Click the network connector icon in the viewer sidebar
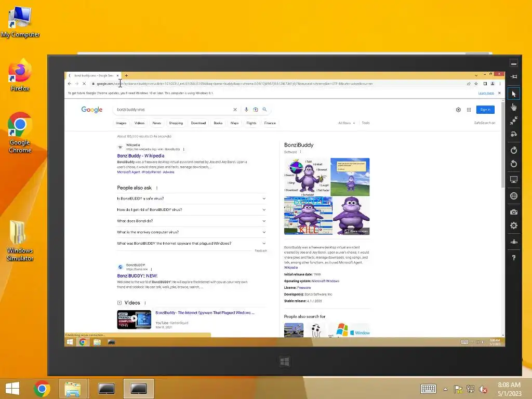This screenshot has height=399, width=532. (514, 242)
